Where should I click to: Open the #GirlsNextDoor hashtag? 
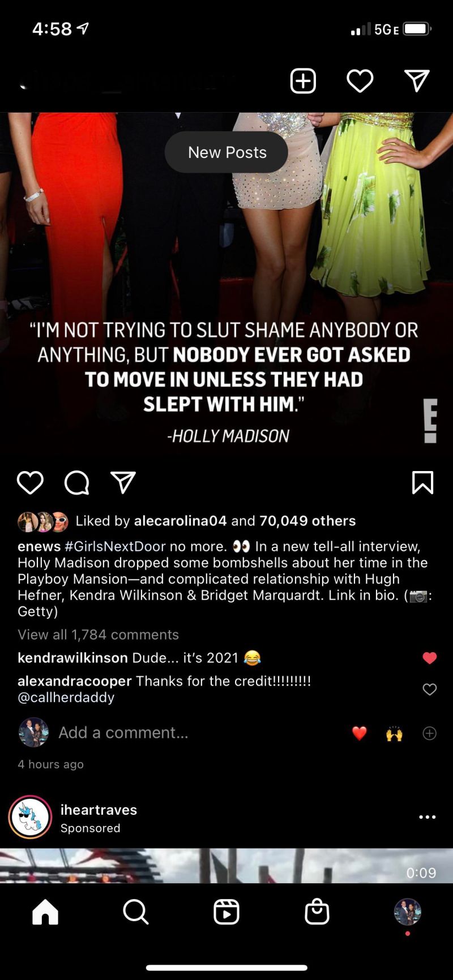tap(115, 546)
